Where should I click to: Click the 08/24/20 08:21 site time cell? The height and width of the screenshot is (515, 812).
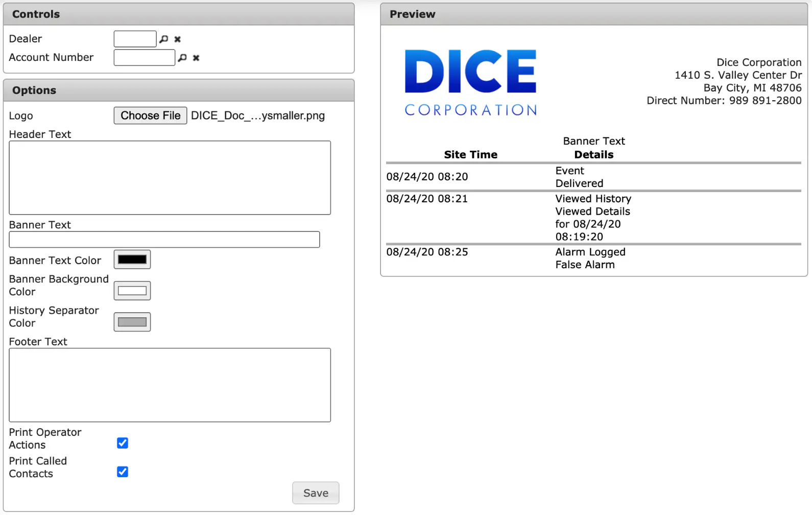click(427, 199)
